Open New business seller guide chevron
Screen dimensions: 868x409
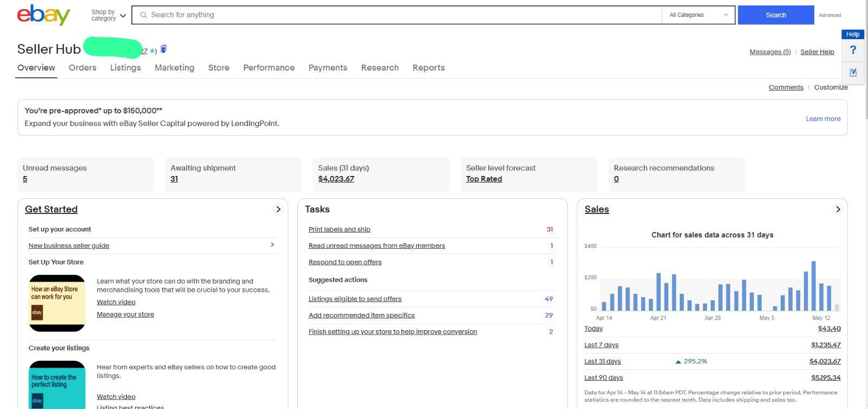coord(272,245)
